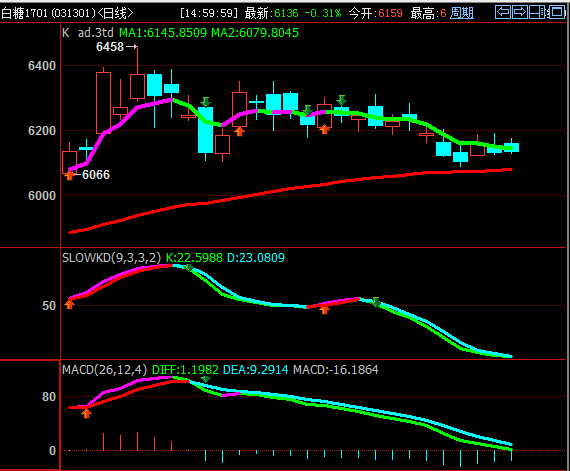Click the 今开 6159 open price
This screenshot has height=471, width=570.
[x=376, y=13]
